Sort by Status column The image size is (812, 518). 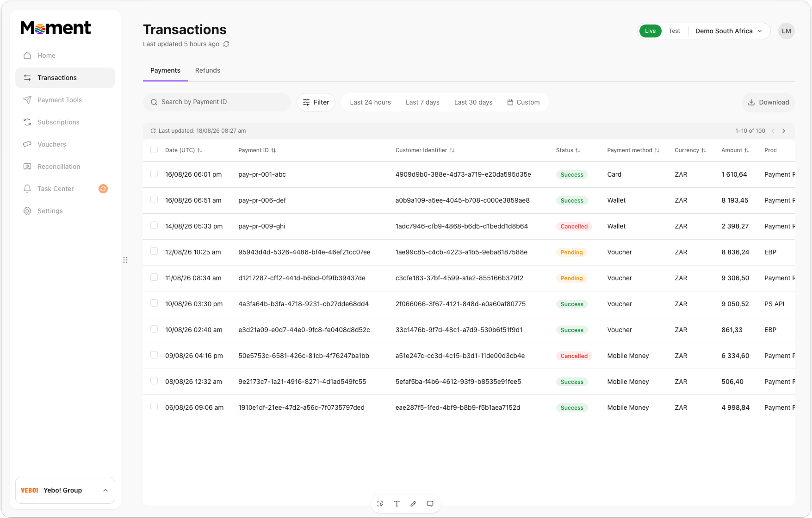pos(578,150)
